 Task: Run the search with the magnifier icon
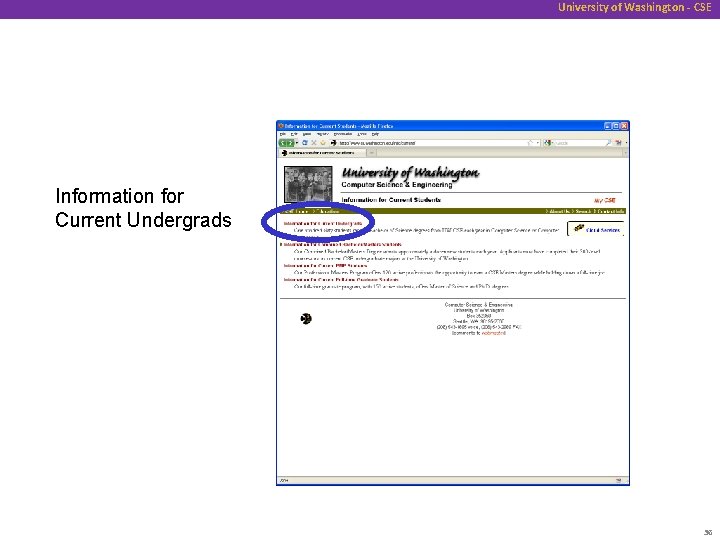608,143
